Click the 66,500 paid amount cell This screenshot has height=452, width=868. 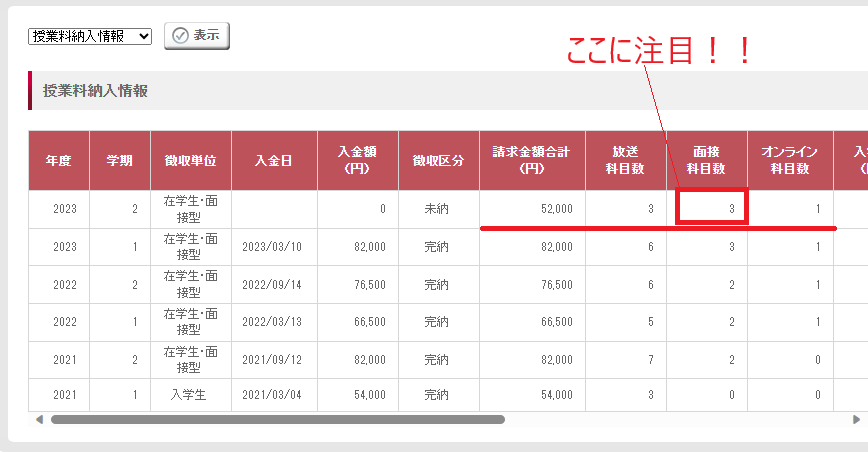click(358, 322)
